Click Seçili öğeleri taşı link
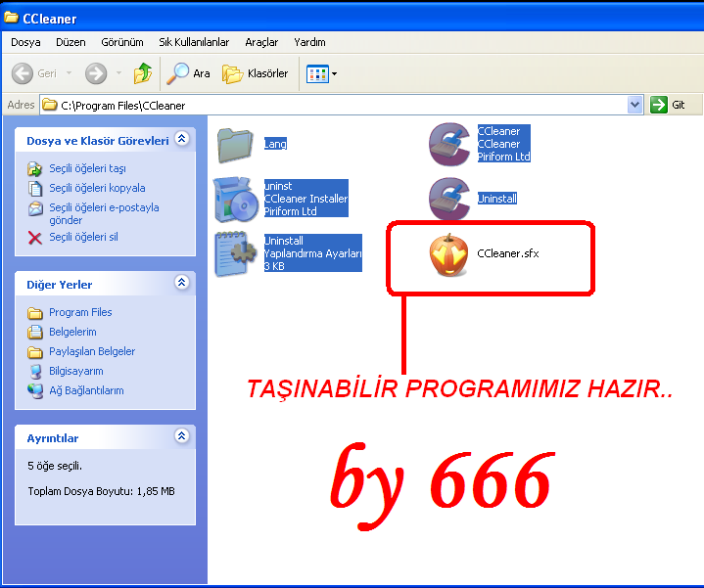The width and height of the screenshot is (704, 588). 87,168
